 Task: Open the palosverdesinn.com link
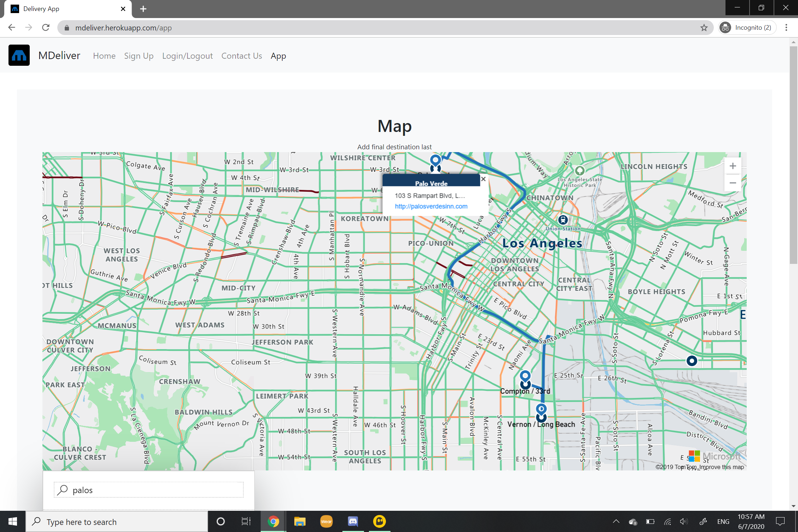431,206
